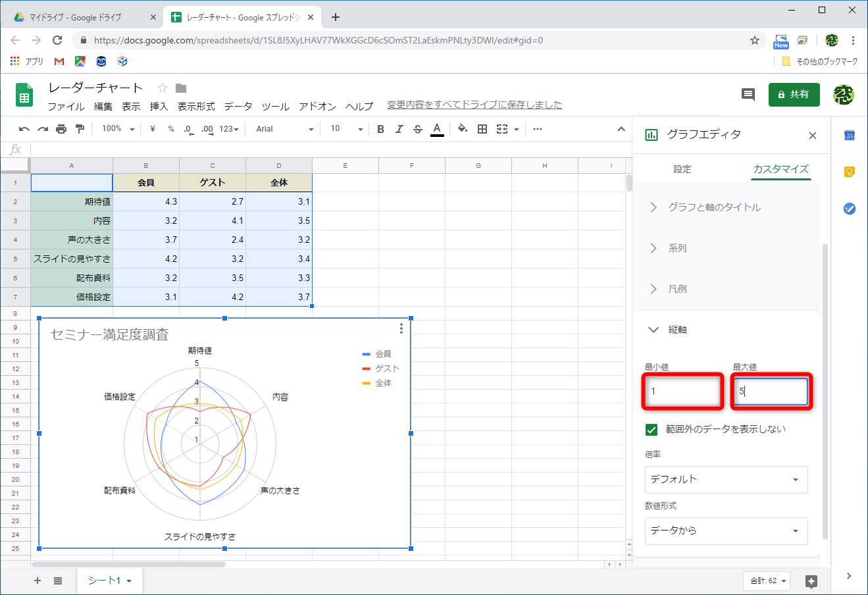Open Google Keep in the side panel
Image resolution: width=868 pixels, height=595 pixels.
(x=850, y=172)
